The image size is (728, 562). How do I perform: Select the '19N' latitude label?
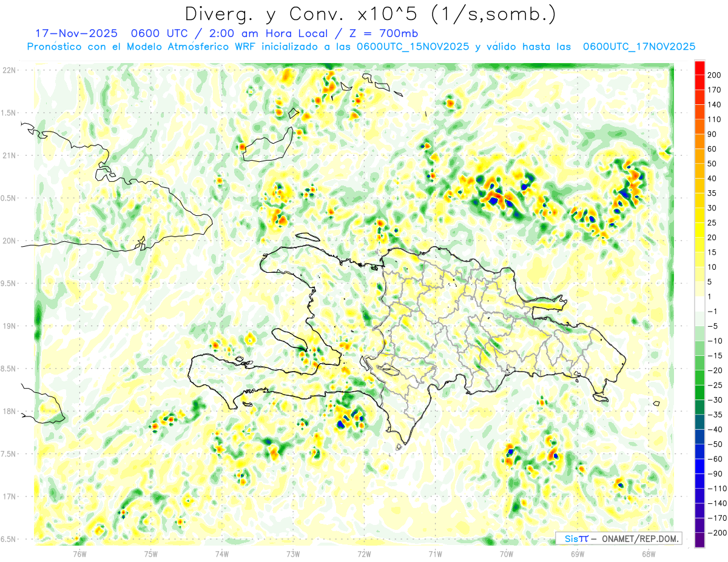9,326
